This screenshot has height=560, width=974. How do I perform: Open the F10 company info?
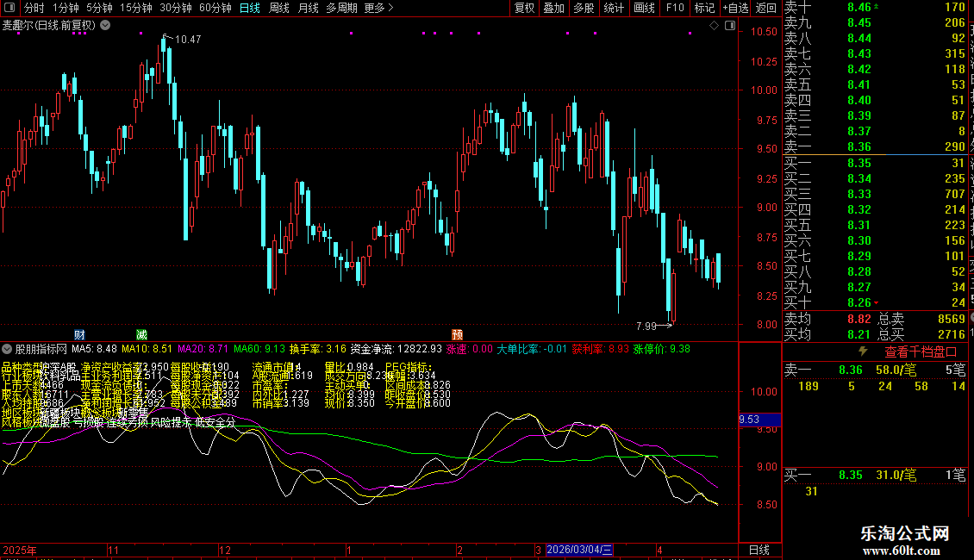(x=675, y=8)
